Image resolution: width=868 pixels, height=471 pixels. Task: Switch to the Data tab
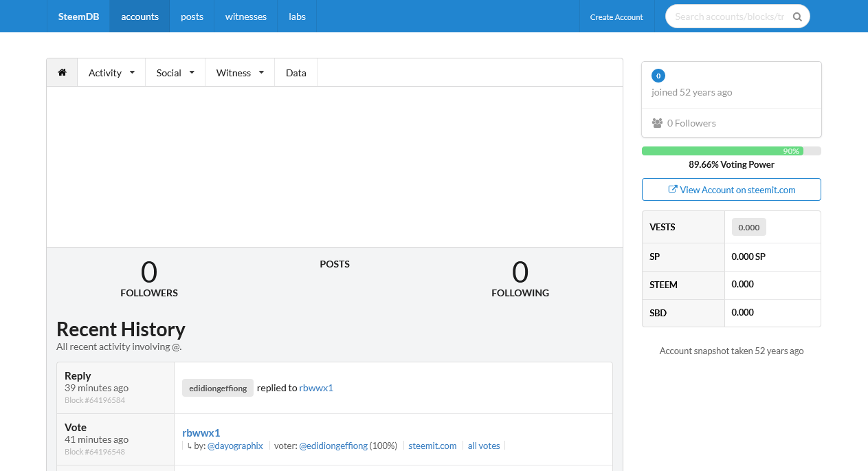[x=296, y=72]
